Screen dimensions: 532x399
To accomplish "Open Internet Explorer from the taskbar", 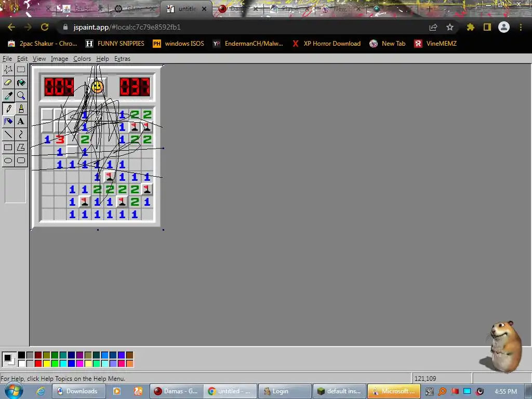I will click(x=41, y=391).
